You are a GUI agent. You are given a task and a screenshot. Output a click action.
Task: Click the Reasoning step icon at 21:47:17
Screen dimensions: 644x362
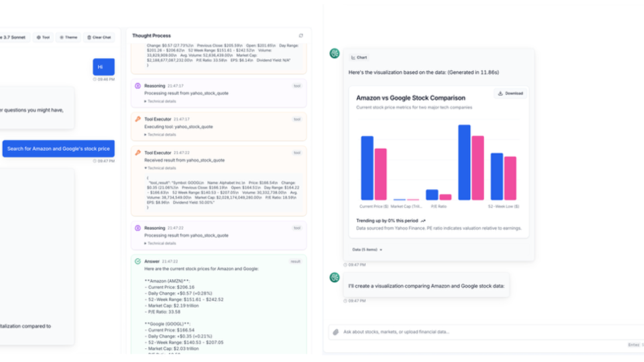point(138,86)
